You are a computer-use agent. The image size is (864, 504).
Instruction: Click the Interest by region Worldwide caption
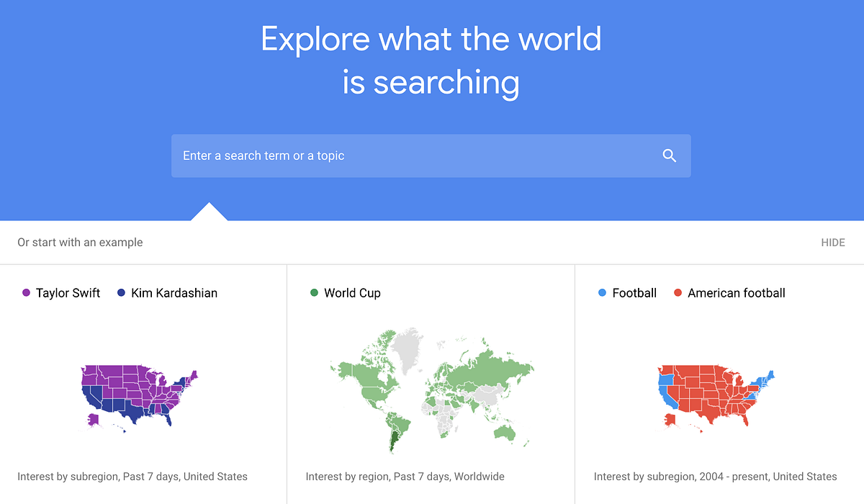(405, 476)
